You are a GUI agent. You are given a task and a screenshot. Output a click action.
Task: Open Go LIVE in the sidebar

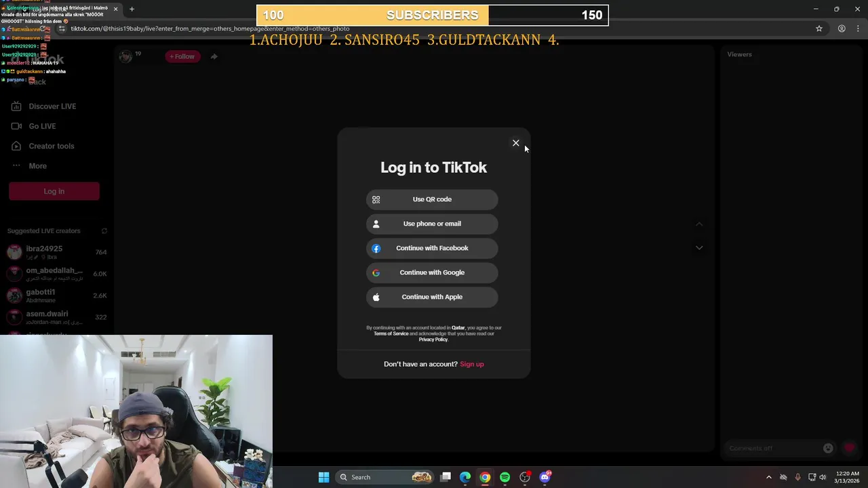[x=54, y=126]
